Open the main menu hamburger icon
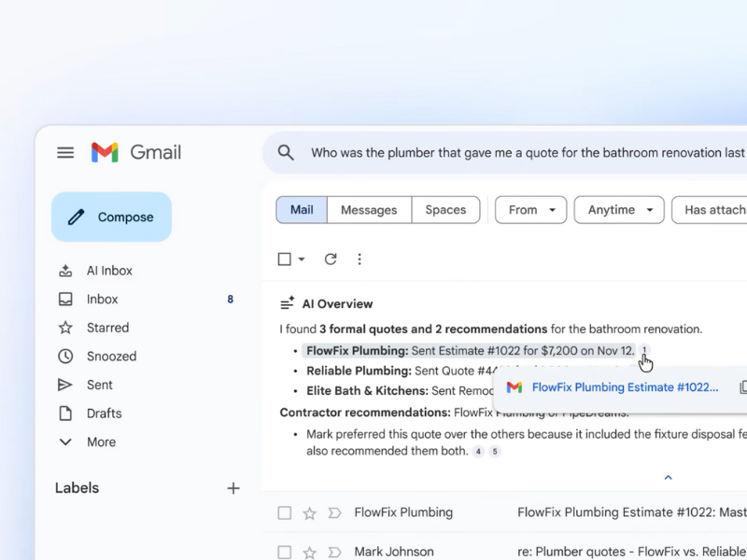The width and height of the screenshot is (747, 560). tap(65, 152)
